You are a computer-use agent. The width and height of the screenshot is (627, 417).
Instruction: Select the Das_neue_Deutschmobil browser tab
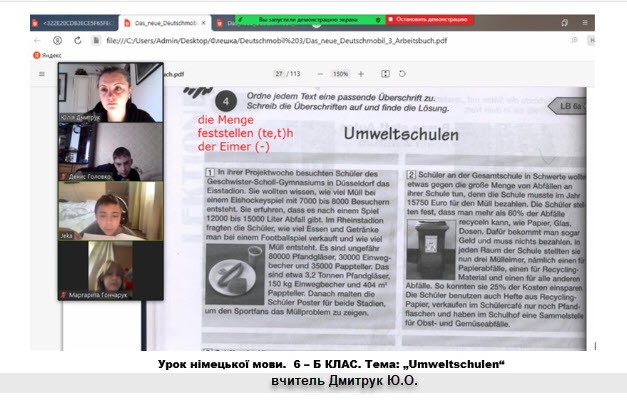coord(160,21)
